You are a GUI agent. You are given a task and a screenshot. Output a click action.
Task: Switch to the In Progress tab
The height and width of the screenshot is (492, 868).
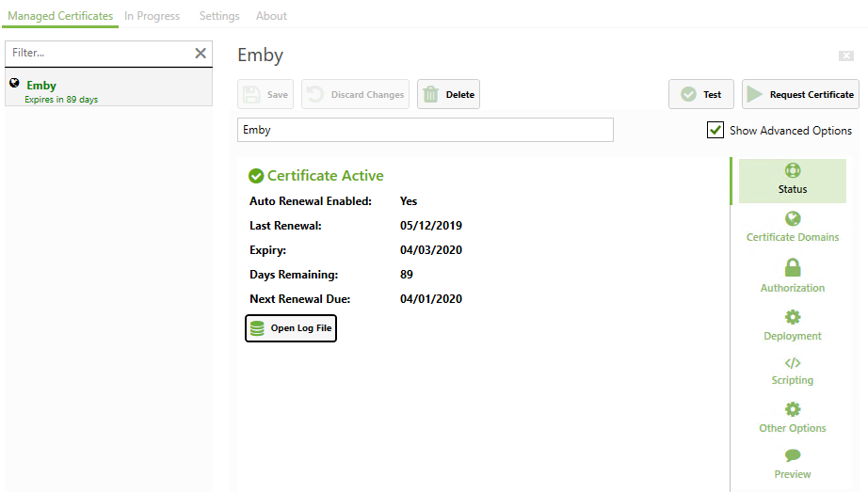tap(152, 16)
